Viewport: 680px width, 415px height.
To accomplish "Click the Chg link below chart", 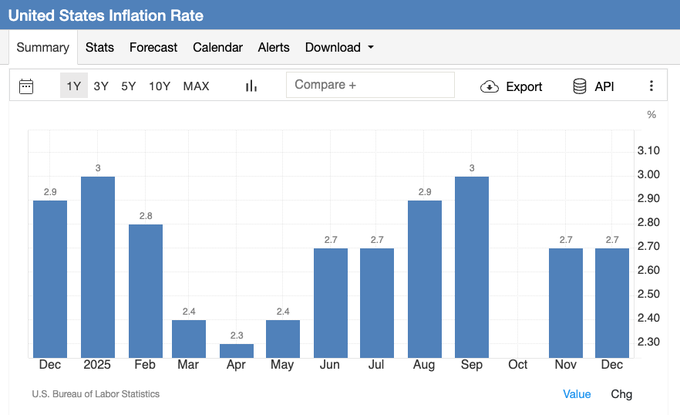I will 621,394.
